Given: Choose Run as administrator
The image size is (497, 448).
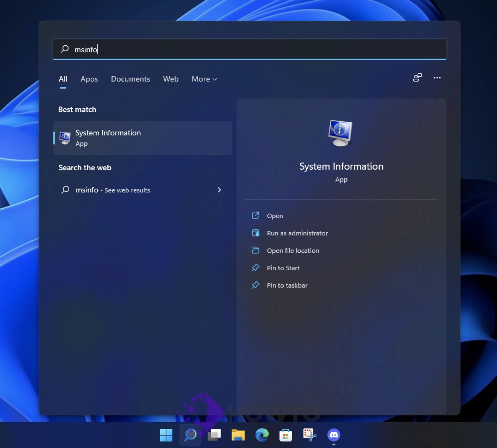Looking at the screenshot, I should tap(297, 233).
